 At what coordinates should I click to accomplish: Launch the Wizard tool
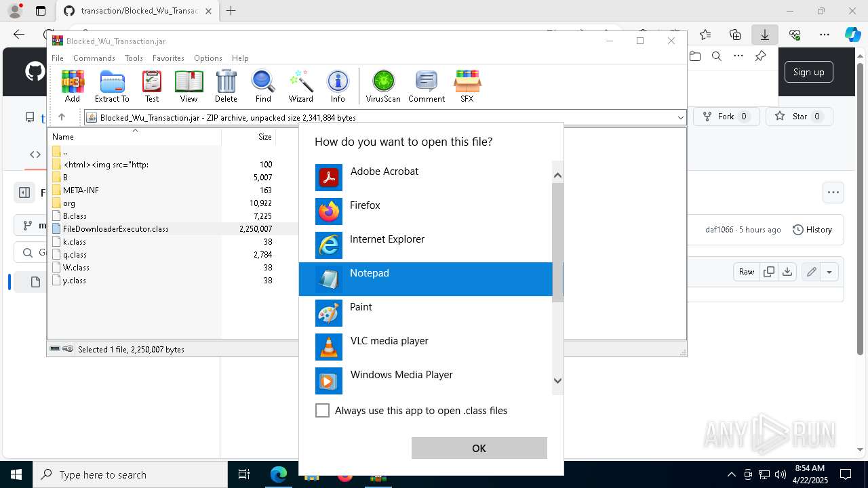(300, 86)
